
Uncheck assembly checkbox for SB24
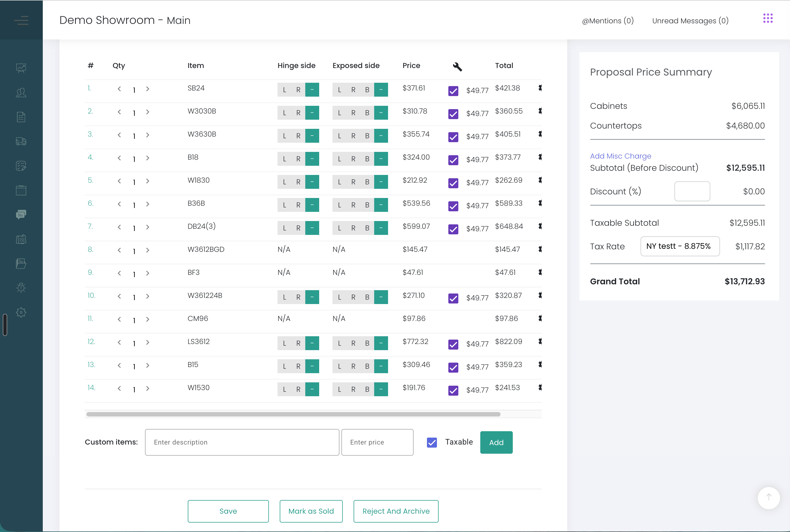coord(453,91)
